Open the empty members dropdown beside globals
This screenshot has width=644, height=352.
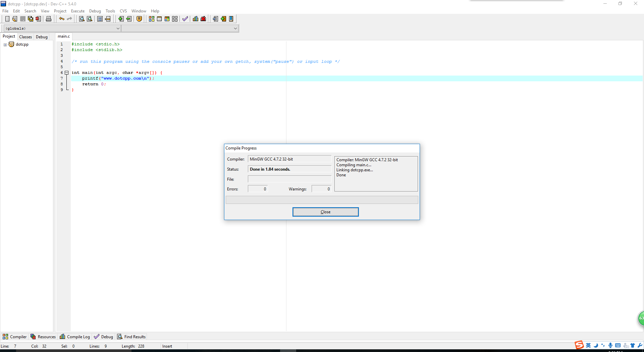180,29
